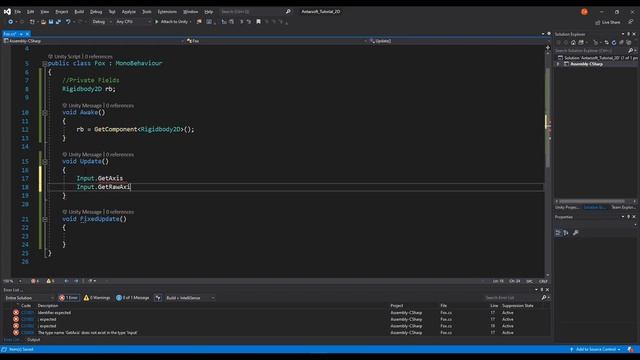
Task: Click the Solution Explorer horizontal scrollbar
Action: pyautogui.click(x=591, y=201)
